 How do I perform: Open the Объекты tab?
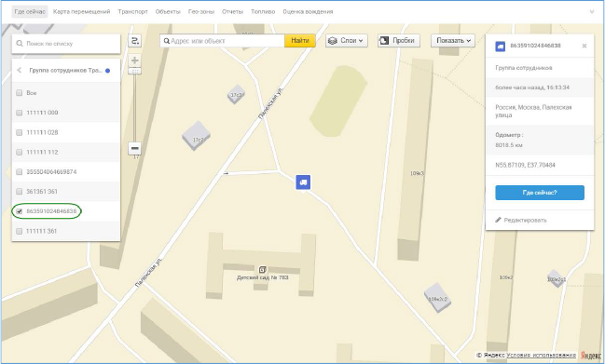[168, 12]
